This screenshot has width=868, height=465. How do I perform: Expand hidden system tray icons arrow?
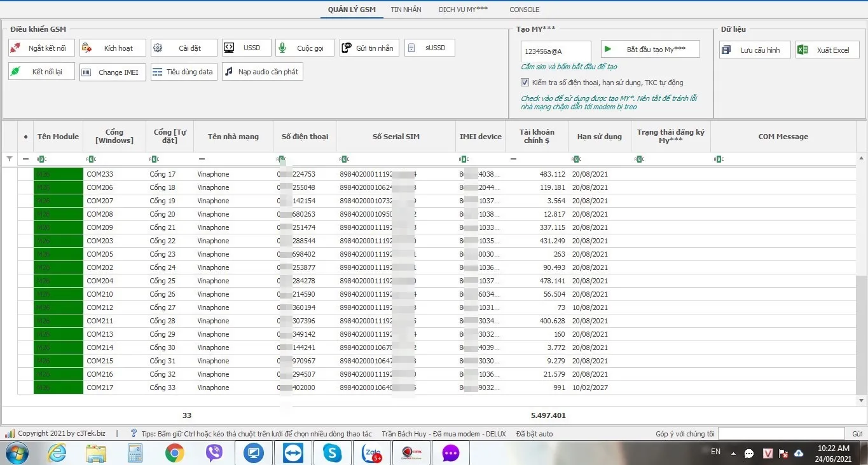point(733,454)
